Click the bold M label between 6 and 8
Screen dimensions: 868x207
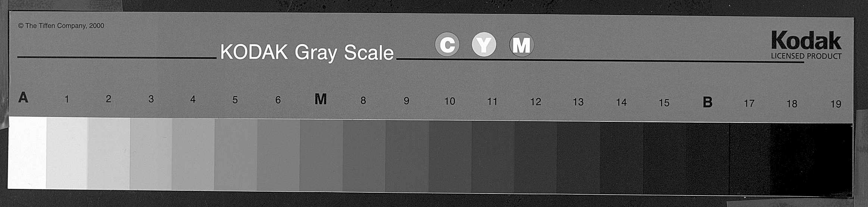click(321, 99)
